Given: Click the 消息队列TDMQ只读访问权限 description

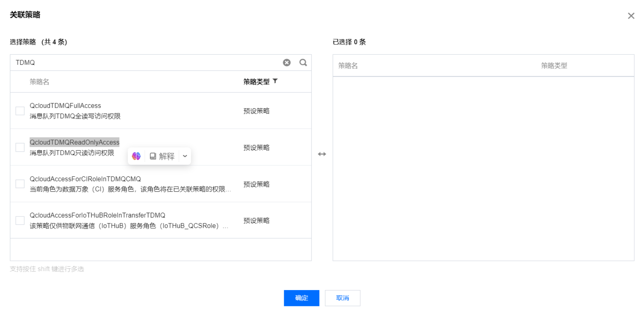Looking at the screenshot, I should coord(72,153).
